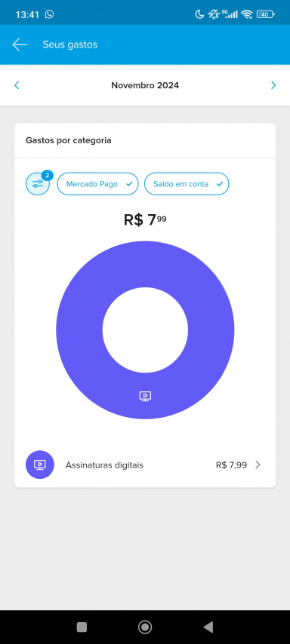Tap the Android recent apps square button
Screen dimensions: 290x644
82,627
